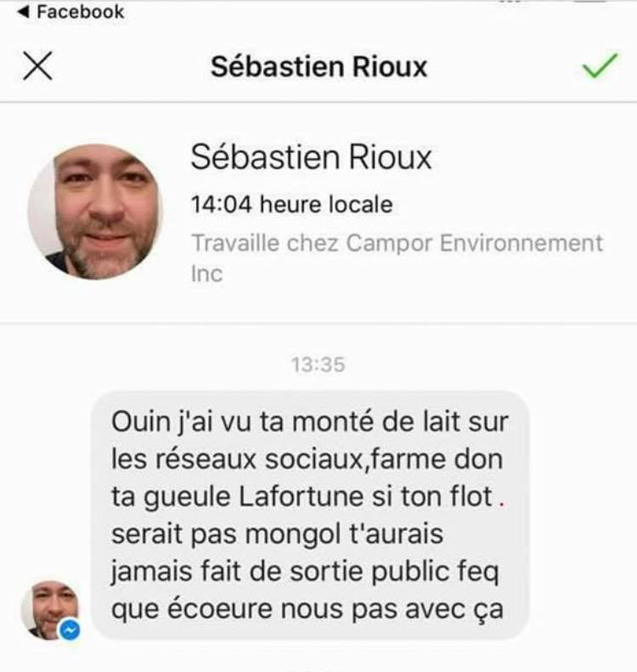Tap the bold 'Sébastien Rioux' header title

click(318, 67)
